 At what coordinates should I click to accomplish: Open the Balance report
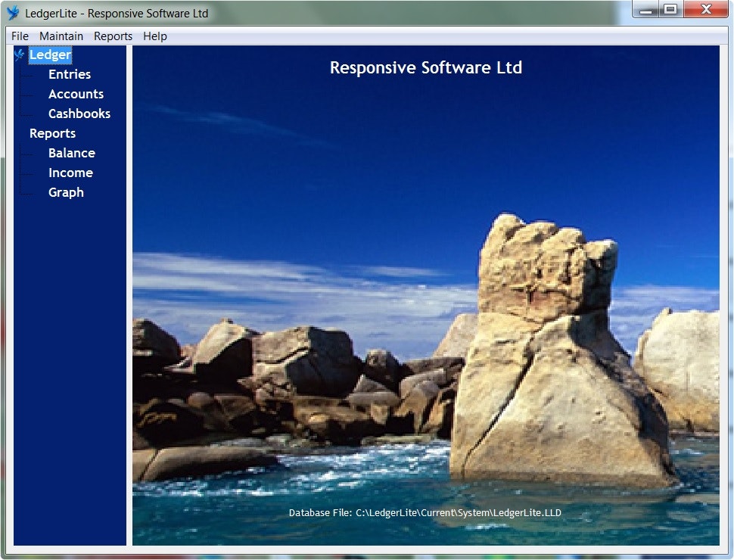72,153
